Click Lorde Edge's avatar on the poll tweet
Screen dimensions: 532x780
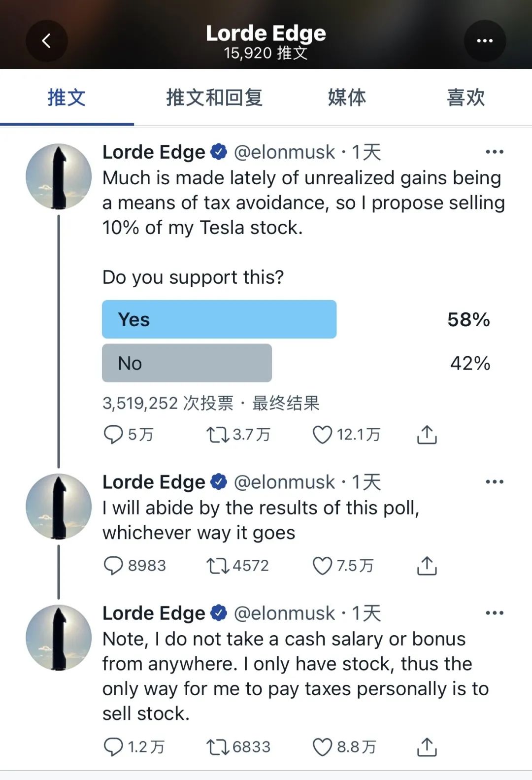coord(59,177)
